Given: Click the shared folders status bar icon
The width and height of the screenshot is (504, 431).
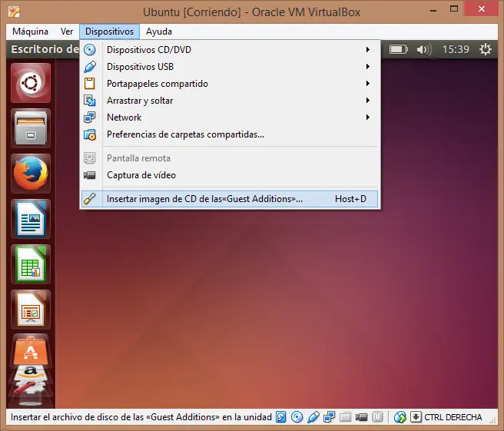Looking at the screenshot, I should tap(346, 417).
